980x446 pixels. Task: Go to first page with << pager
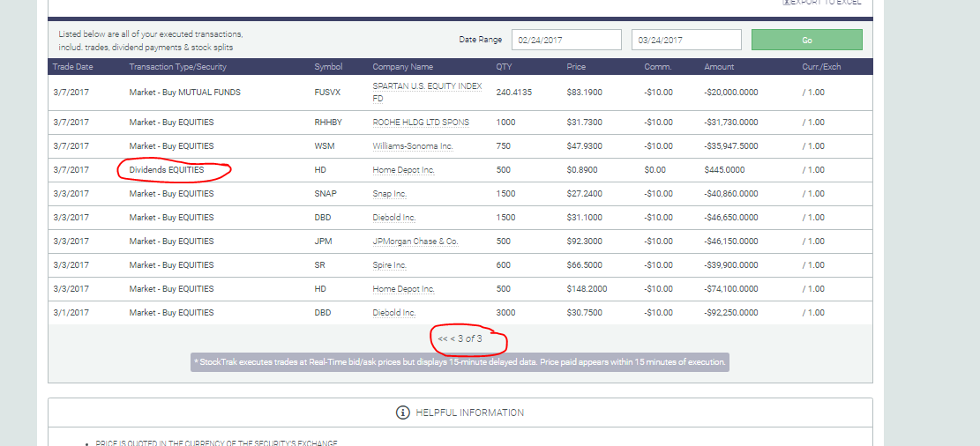pyautogui.click(x=442, y=338)
